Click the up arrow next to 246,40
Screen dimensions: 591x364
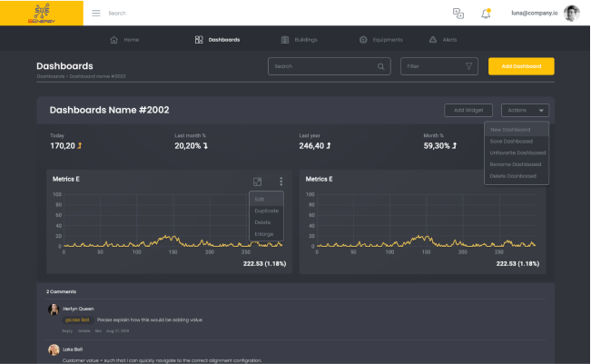329,145
